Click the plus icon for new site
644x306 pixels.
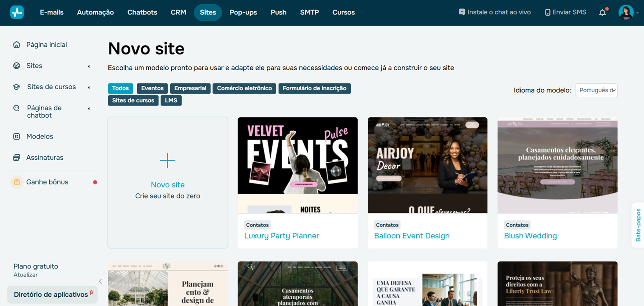pos(167,161)
